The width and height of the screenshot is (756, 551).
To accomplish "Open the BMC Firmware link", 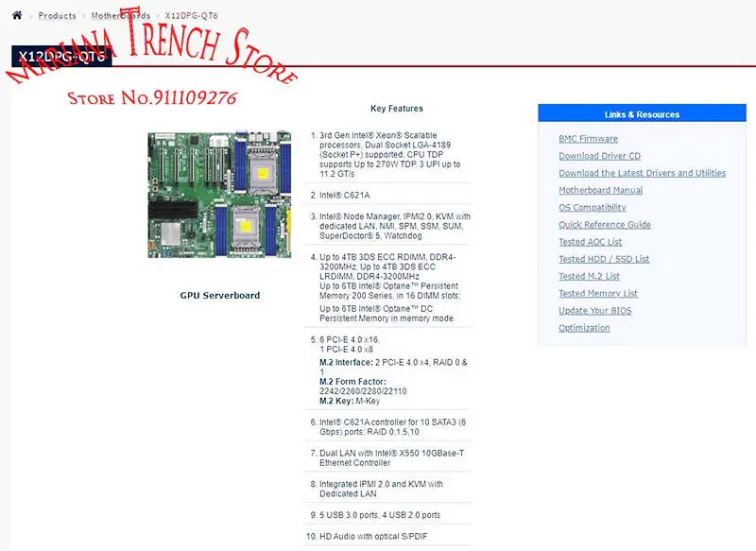I will tap(588, 139).
